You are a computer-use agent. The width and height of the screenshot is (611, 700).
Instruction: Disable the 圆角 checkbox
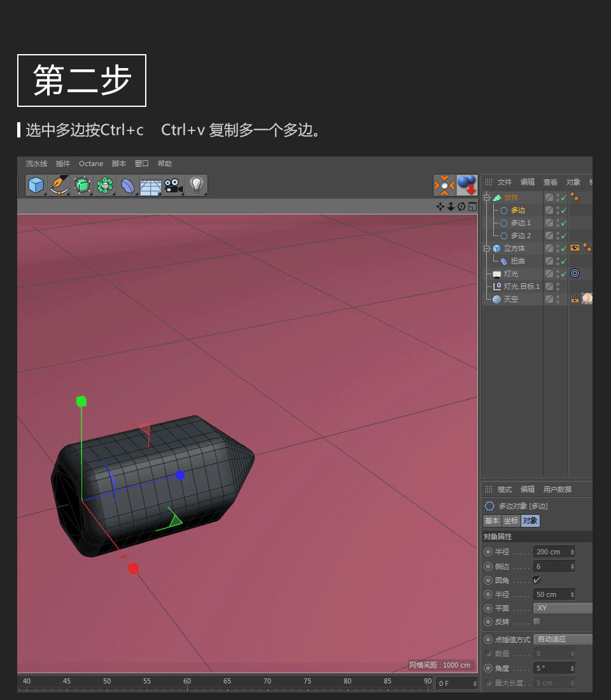(x=537, y=580)
